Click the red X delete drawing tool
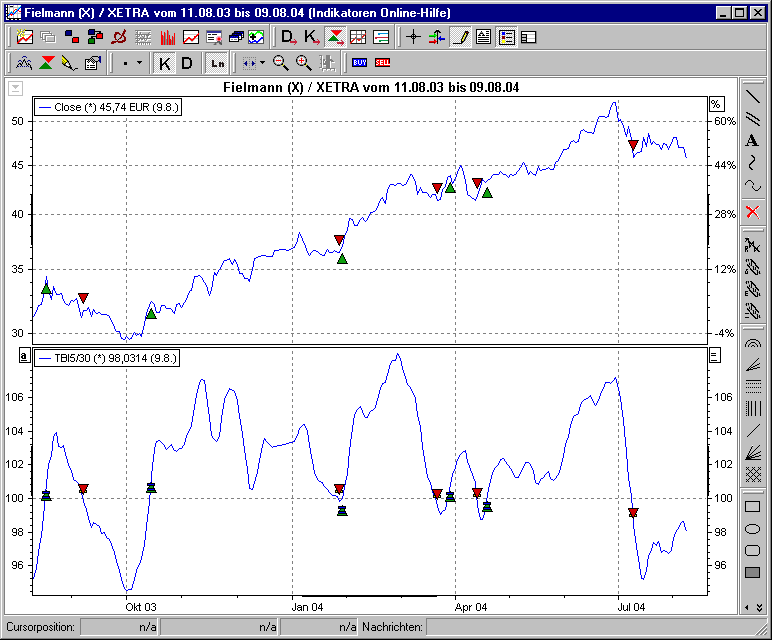This screenshot has height=640, width=772. pyautogui.click(x=752, y=211)
